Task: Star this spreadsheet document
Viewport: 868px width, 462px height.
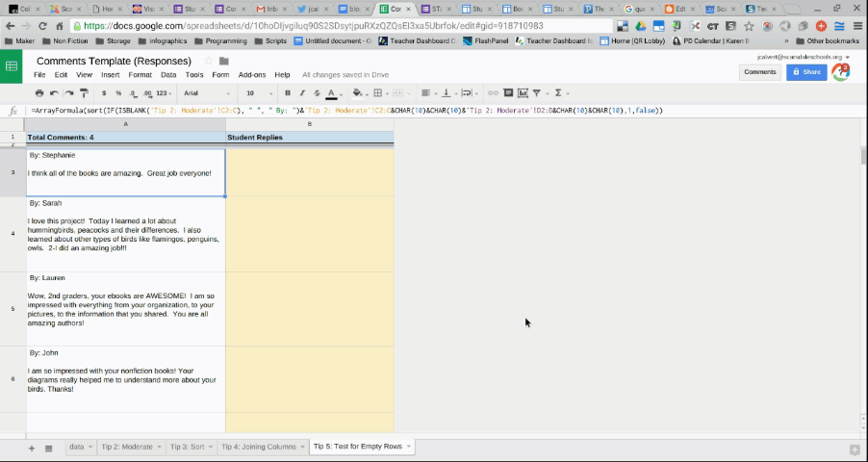Action: coord(208,61)
